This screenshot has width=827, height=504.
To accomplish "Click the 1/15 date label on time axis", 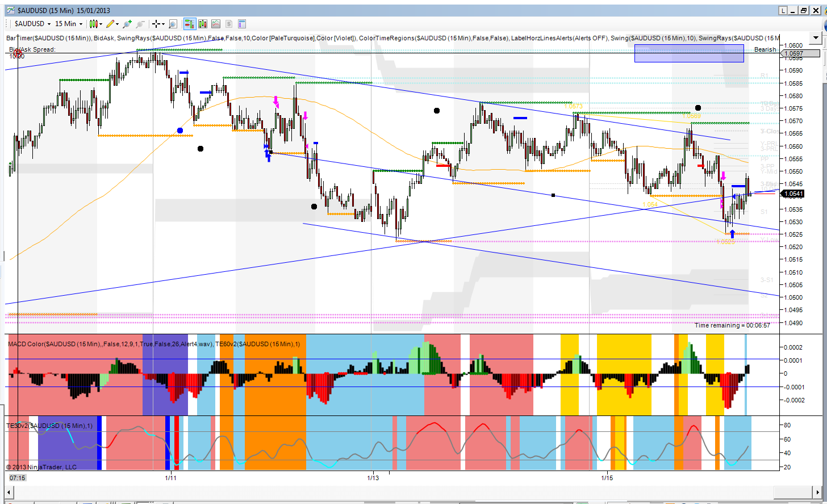I will point(607,478).
